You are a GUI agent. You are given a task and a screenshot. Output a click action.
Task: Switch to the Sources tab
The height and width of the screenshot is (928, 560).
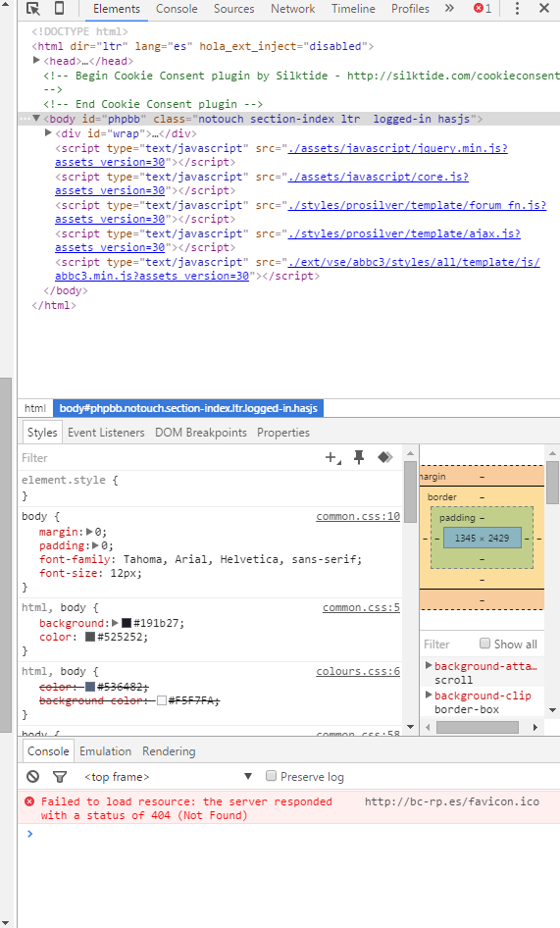233,9
